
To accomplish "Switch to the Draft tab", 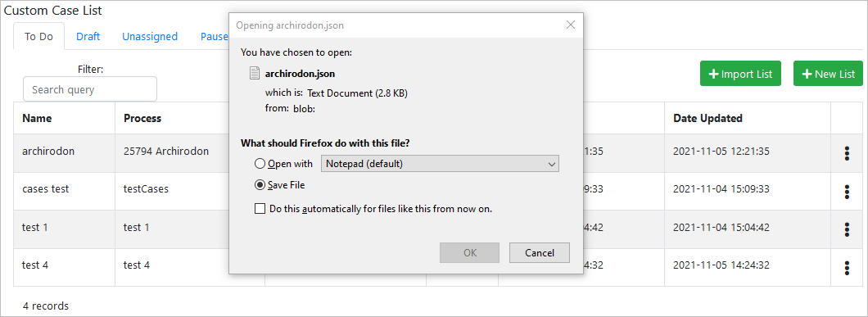I will click(x=88, y=37).
